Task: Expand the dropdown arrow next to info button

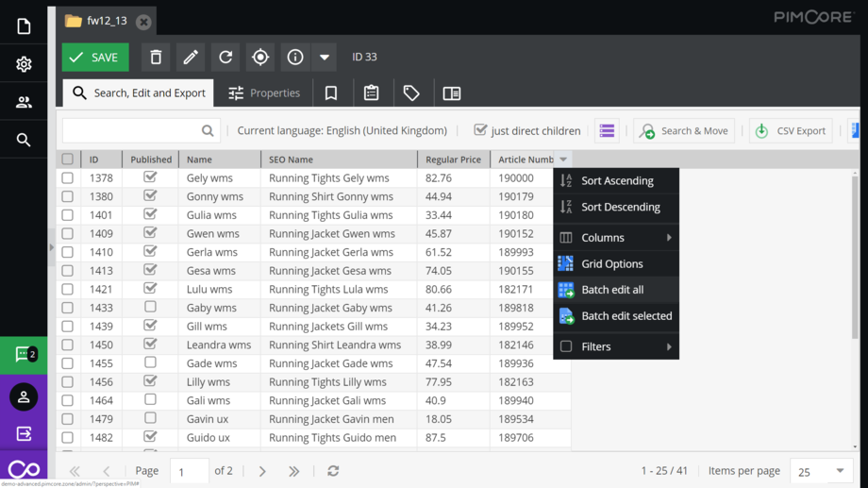Action: click(x=325, y=58)
